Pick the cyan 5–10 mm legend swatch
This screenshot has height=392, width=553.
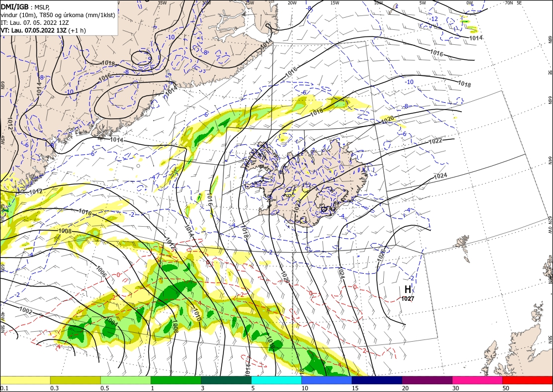point(276,380)
